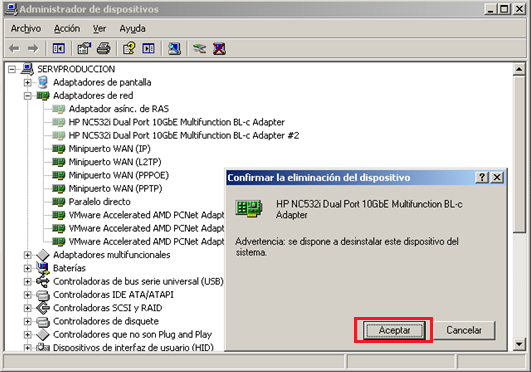This screenshot has width=531, height=372.
Task: Open the Archivo menu
Action: click(x=26, y=29)
